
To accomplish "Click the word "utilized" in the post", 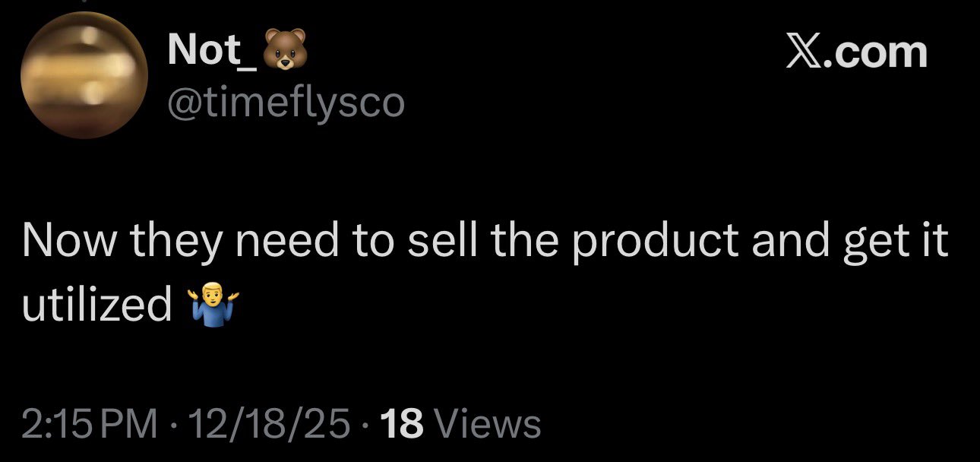I will click(x=96, y=305).
